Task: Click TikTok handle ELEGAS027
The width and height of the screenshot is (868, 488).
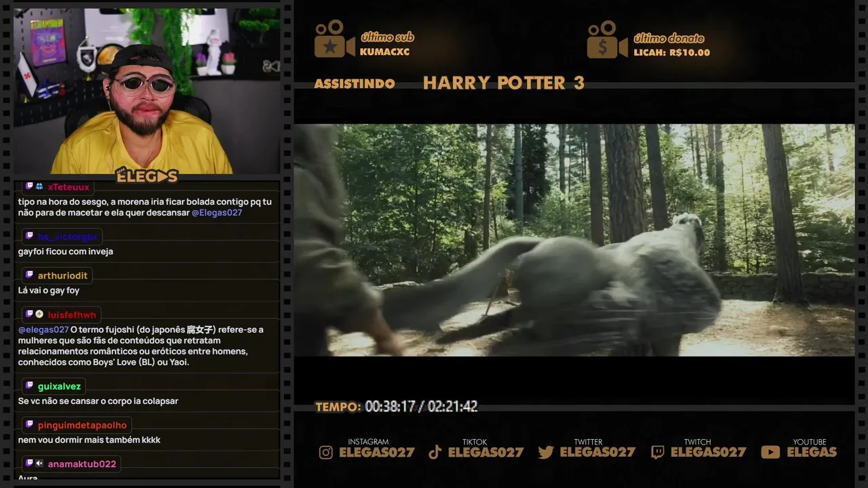Action: 486,452
